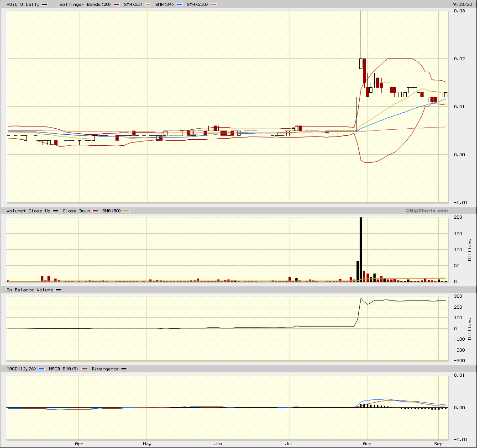Click the dark red Bollinger Bands swatch

(x=116, y=4)
